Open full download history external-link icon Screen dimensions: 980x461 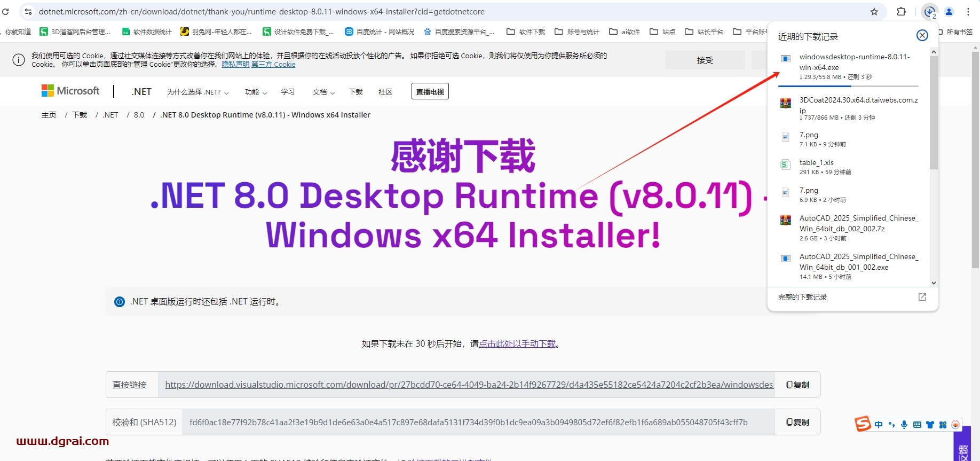(x=922, y=297)
